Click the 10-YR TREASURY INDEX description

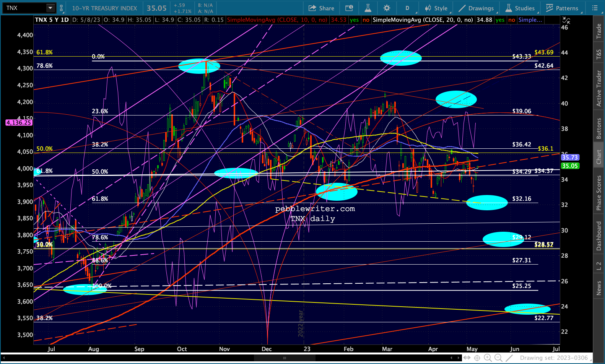(x=104, y=8)
